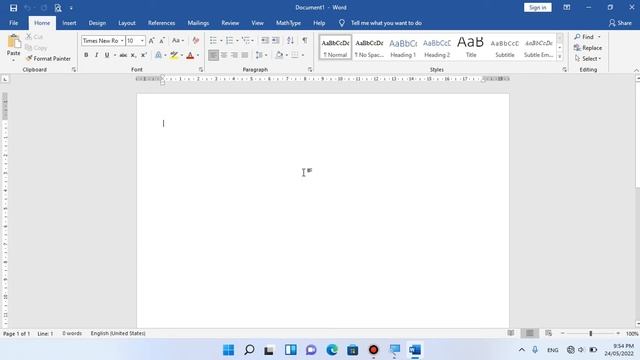Open Text Effects and Typography
The width and height of the screenshot is (640, 360).
(158, 55)
